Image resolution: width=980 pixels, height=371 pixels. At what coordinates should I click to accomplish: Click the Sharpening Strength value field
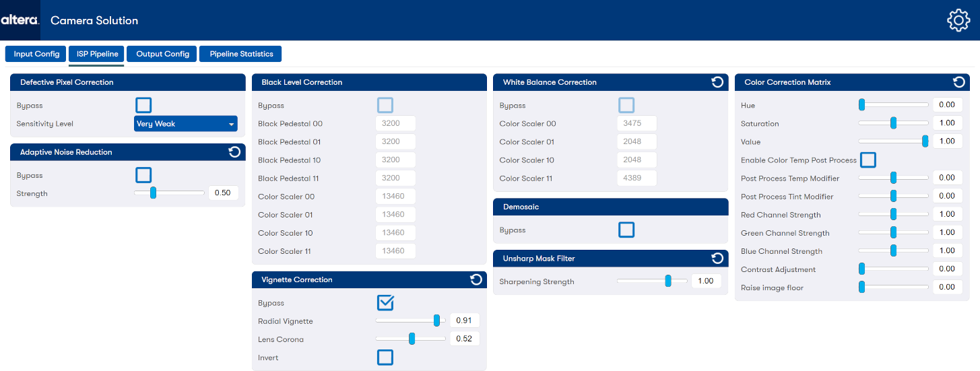pos(706,281)
